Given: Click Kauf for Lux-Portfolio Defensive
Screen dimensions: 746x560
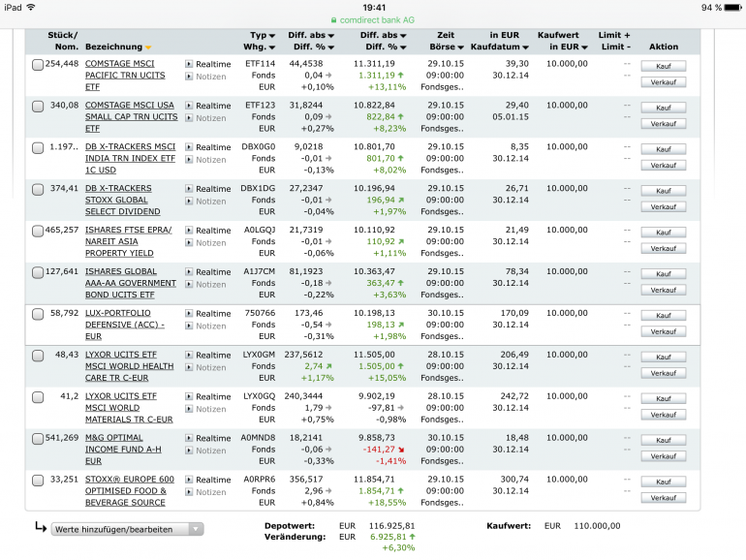Looking at the screenshot, I should pos(664,316).
